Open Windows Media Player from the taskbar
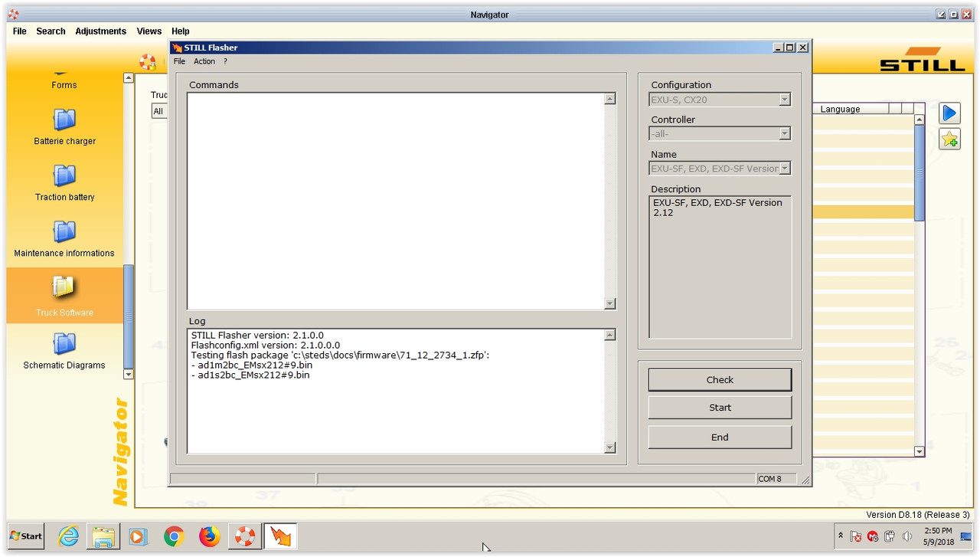This screenshot has height=557, width=980. (x=137, y=536)
